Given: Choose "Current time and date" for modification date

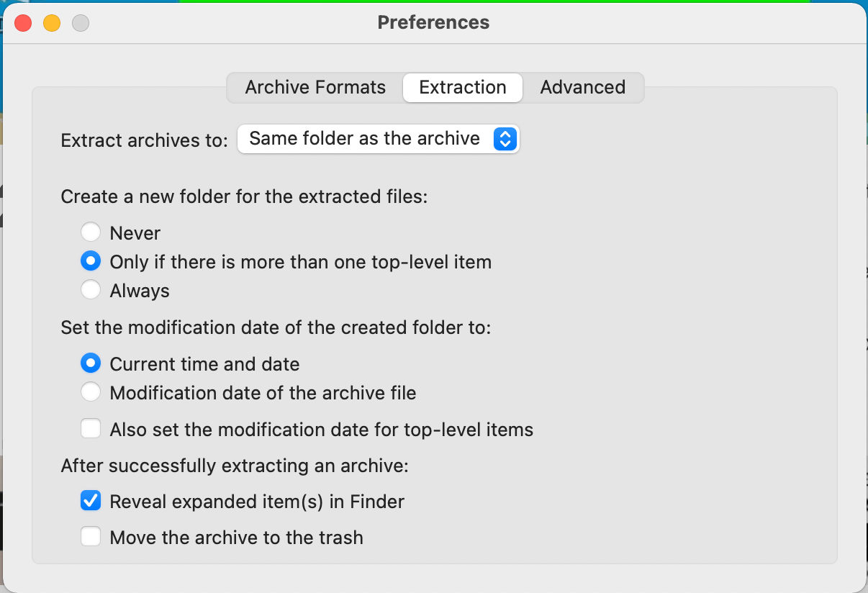Looking at the screenshot, I should click(x=91, y=363).
